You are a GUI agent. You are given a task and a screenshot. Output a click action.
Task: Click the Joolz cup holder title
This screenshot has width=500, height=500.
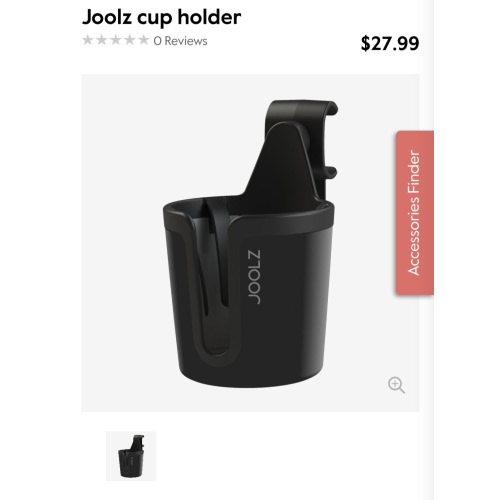[161, 17]
